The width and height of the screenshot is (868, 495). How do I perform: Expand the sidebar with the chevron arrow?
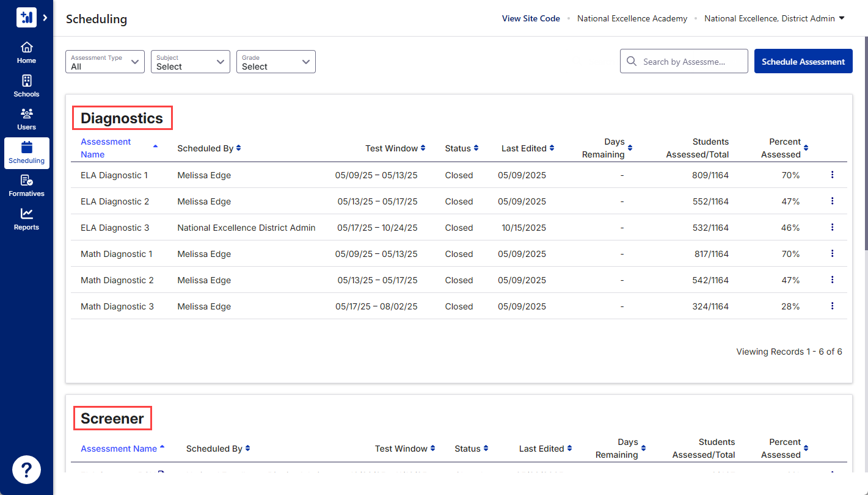[x=45, y=18]
